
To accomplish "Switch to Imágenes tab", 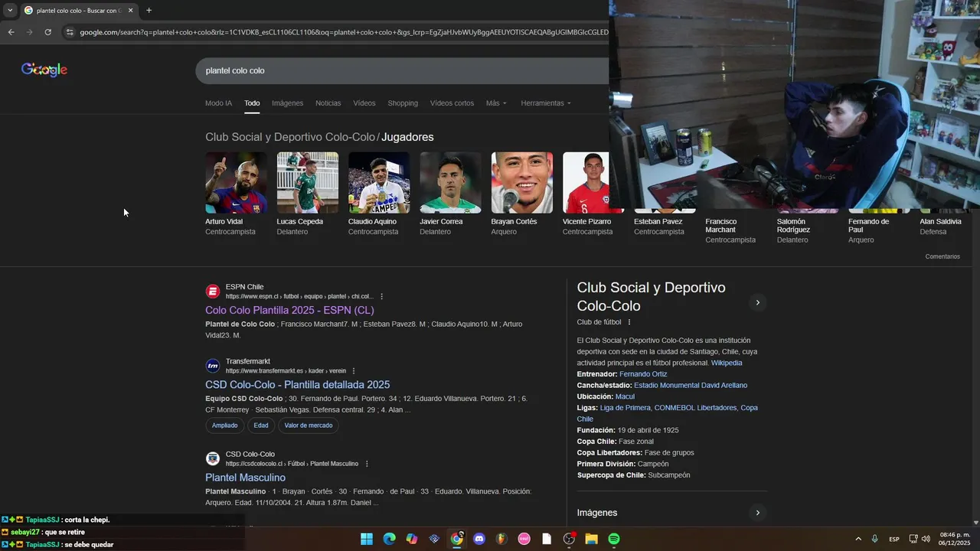I will point(287,103).
